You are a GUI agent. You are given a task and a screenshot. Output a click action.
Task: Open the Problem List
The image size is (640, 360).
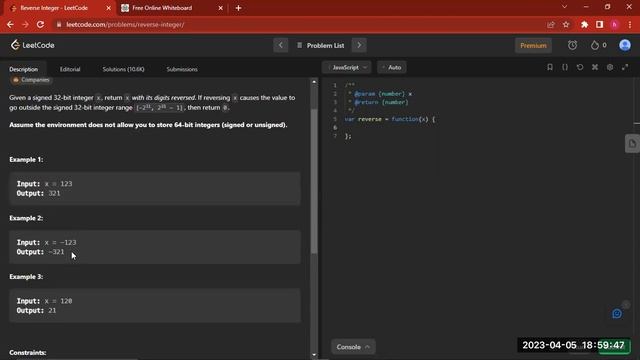[x=321, y=45]
